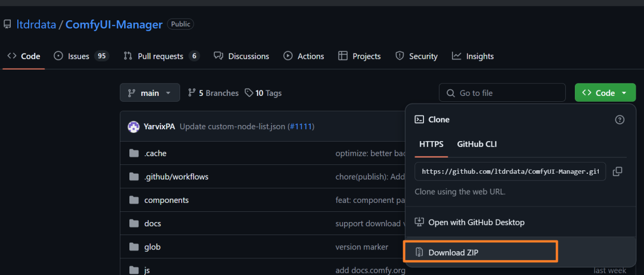Image resolution: width=644 pixels, height=275 pixels.
Task: Click the Public badge
Action: 180,24
